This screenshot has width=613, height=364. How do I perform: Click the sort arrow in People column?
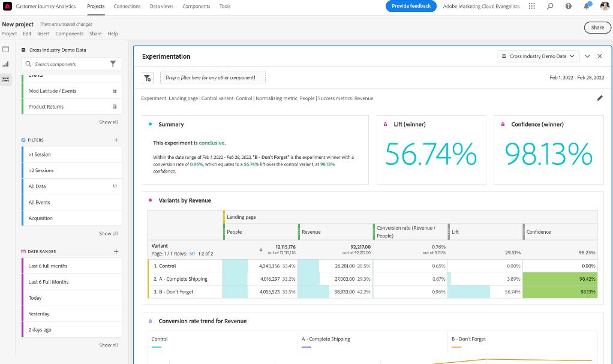[261, 249]
